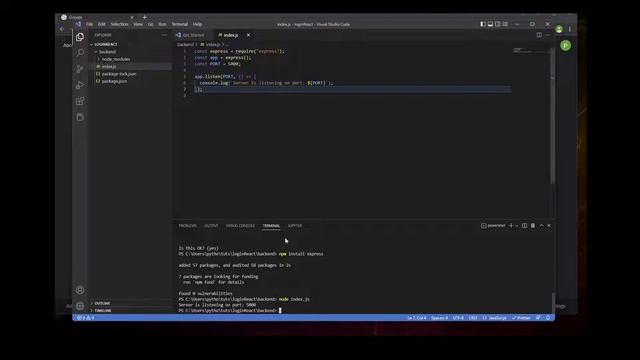The height and width of the screenshot is (360, 640).
Task: Open package-lock.json in explorer
Action: (131, 74)
